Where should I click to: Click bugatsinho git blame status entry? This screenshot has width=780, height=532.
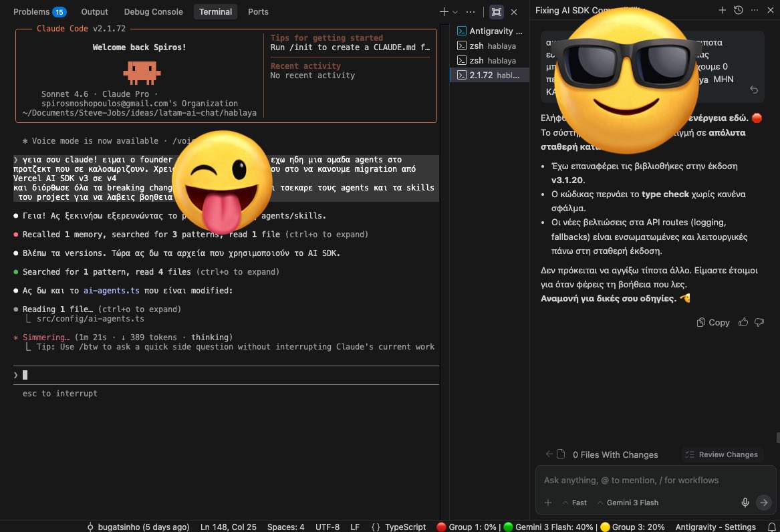[x=138, y=527]
